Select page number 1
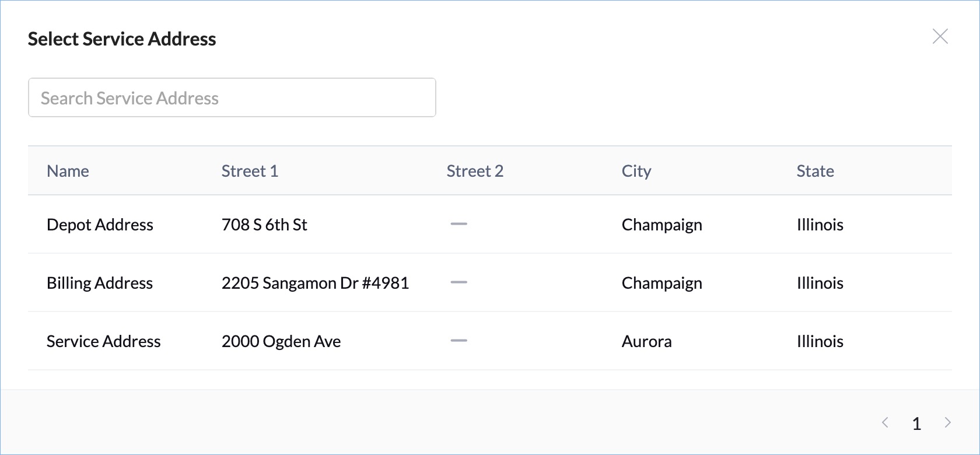Screen dimensions: 980x455 pyautogui.click(x=916, y=423)
